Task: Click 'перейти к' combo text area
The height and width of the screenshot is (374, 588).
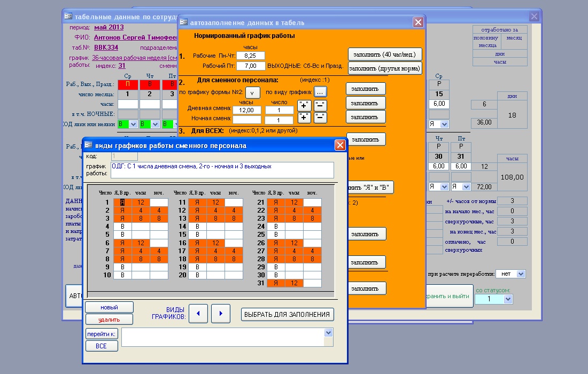Action: [223, 337]
